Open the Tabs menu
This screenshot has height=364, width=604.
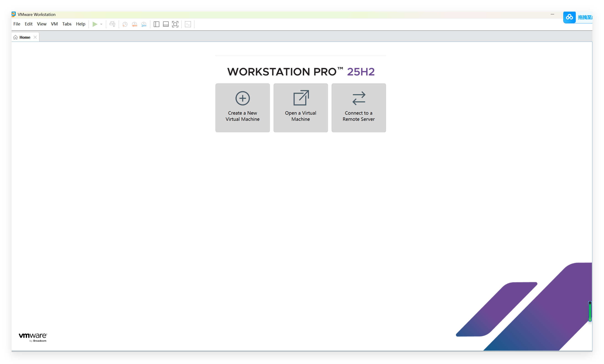pos(67,24)
